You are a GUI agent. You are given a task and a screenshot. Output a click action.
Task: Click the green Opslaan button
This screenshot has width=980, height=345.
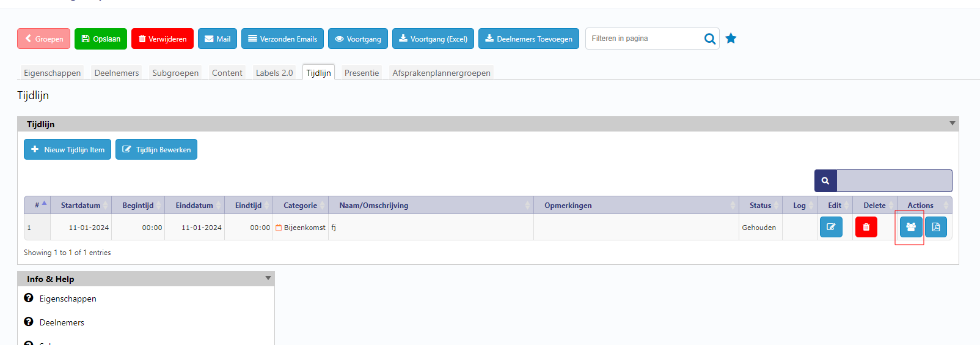point(101,39)
